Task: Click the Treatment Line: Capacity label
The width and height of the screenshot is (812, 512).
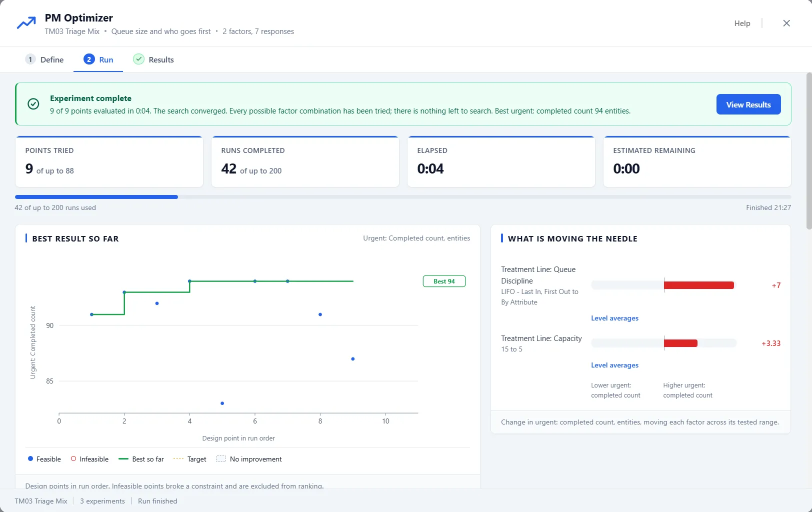Action: pyautogui.click(x=541, y=338)
